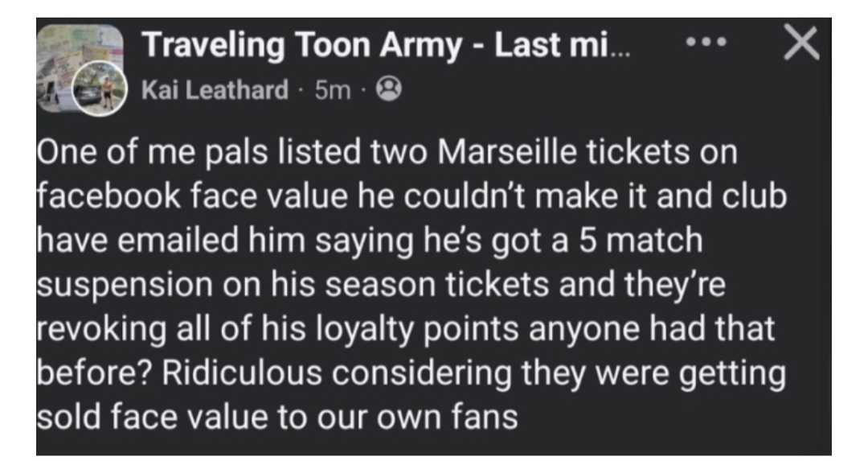The width and height of the screenshot is (868, 461).
Task: Visit Kai Leathard's profile via author name
Action: (x=215, y=91)
